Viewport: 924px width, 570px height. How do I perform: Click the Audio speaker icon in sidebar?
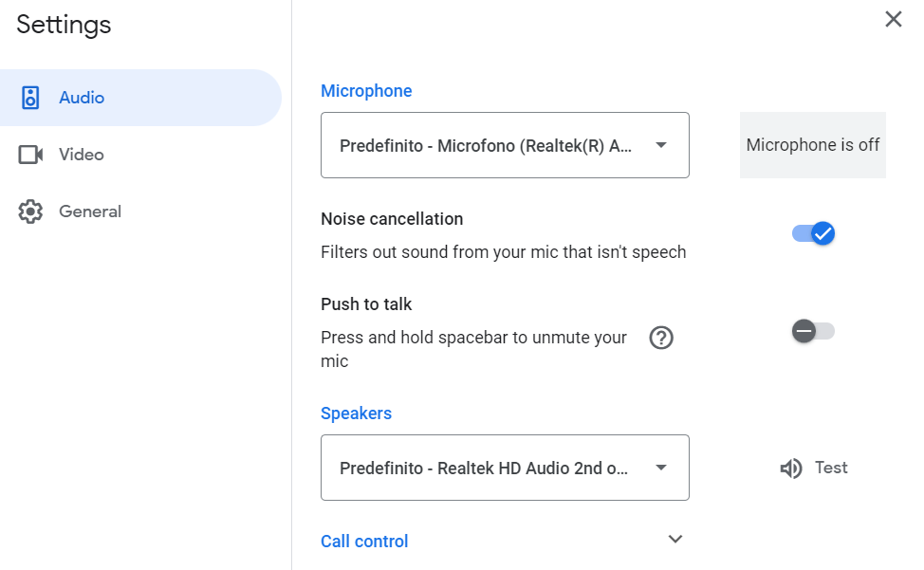pos(31,98)
